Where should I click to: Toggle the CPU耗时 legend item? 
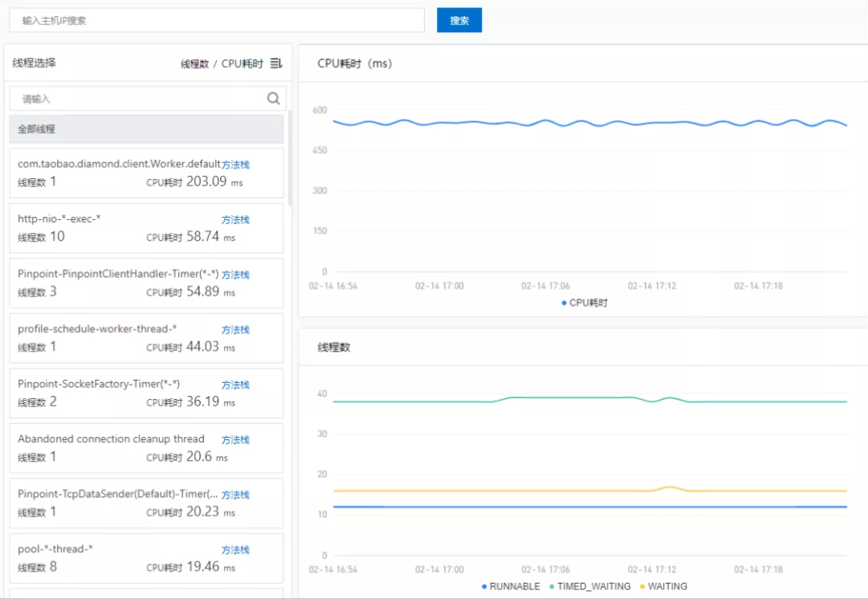585,303
